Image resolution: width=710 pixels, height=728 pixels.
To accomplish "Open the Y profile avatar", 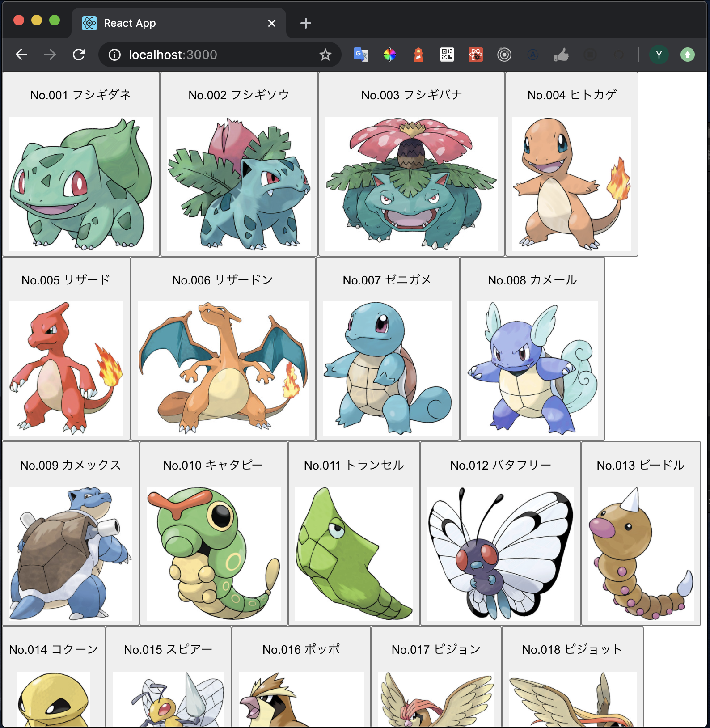I will (659, 55).
